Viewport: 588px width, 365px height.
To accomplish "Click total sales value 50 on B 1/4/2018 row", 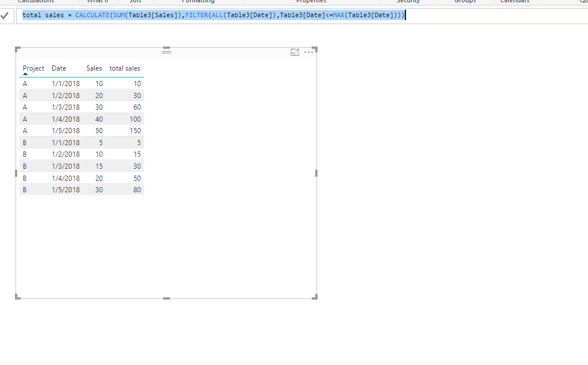I will click(x=137, y=178).
